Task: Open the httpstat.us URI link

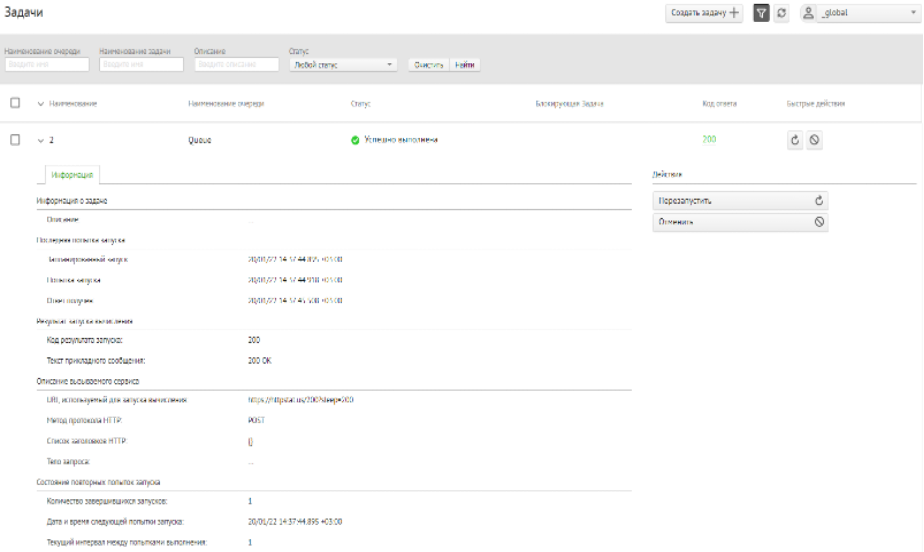Action: [x=301, y=399]
